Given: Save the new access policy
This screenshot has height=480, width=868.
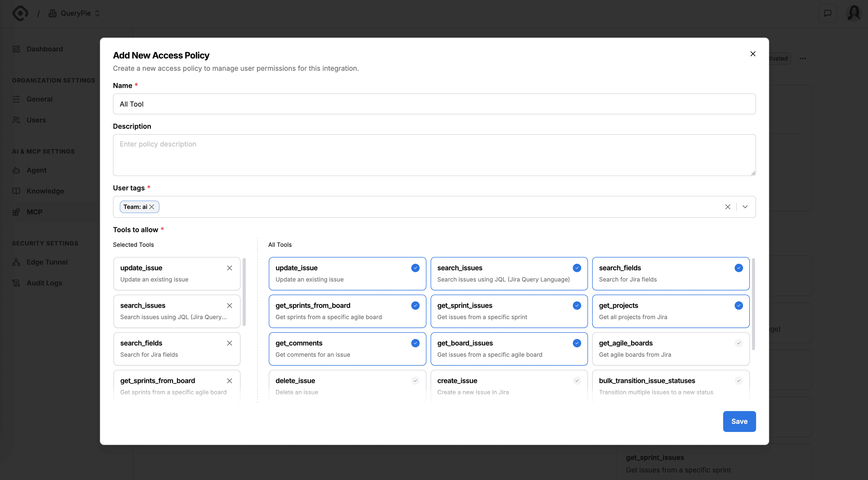Looking at the screenshot, I should coord(739,421).
